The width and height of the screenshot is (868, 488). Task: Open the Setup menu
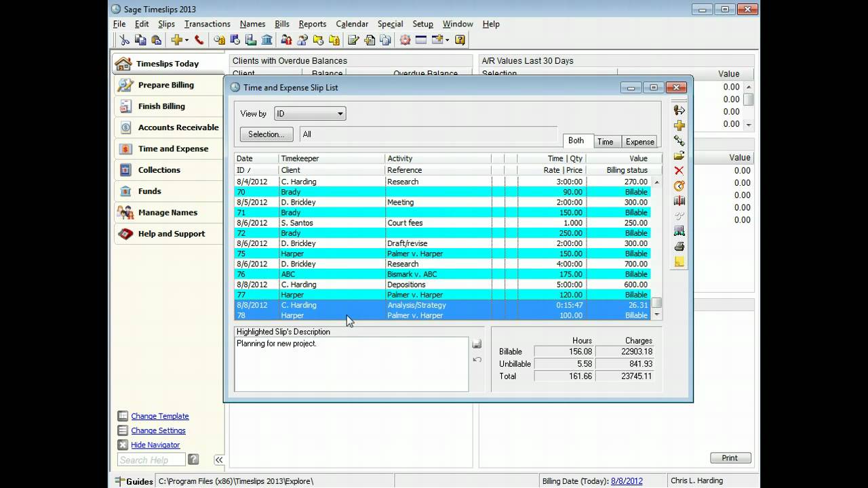pyautogui.click(x=422, y=24)
